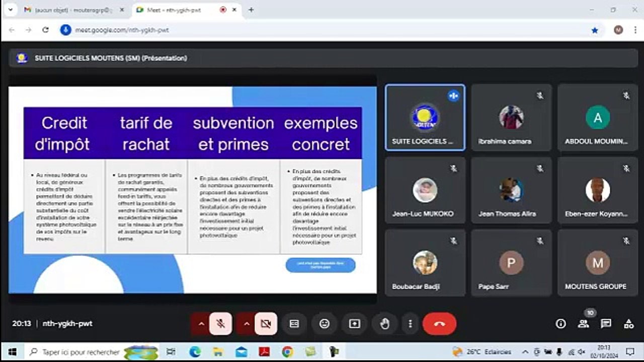
Task: Open the Chrome profile avatar
Action: click(618, 30)
